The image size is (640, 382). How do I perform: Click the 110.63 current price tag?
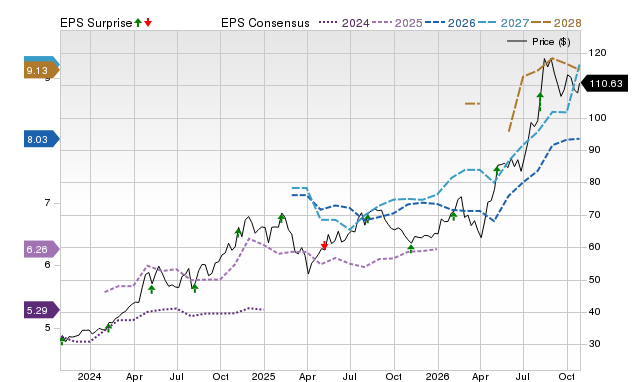pos(604,84)
